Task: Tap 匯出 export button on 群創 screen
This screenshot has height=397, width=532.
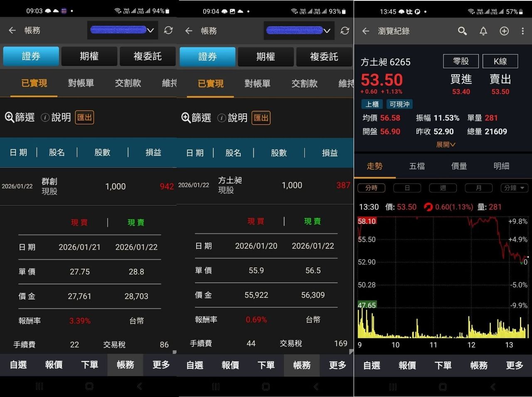Action: pos(84,118)
